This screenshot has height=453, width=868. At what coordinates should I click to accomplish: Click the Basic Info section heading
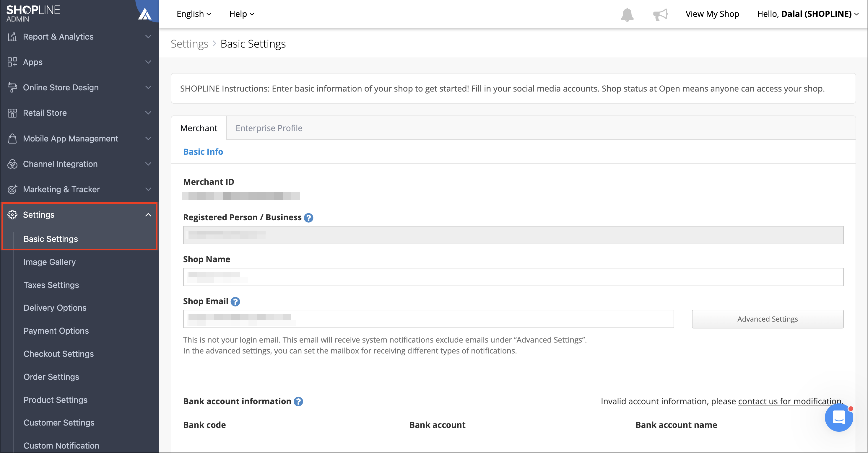[x=203, y=152]
